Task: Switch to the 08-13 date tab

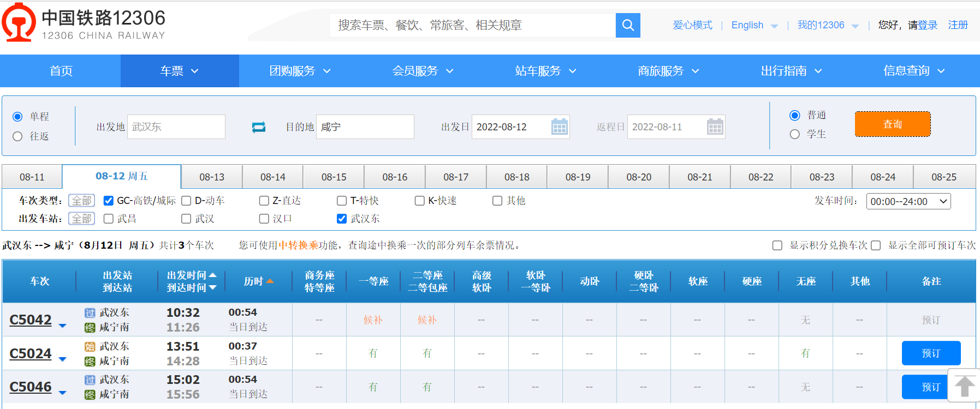Action: pyautogui.click(x=212, y=177)
